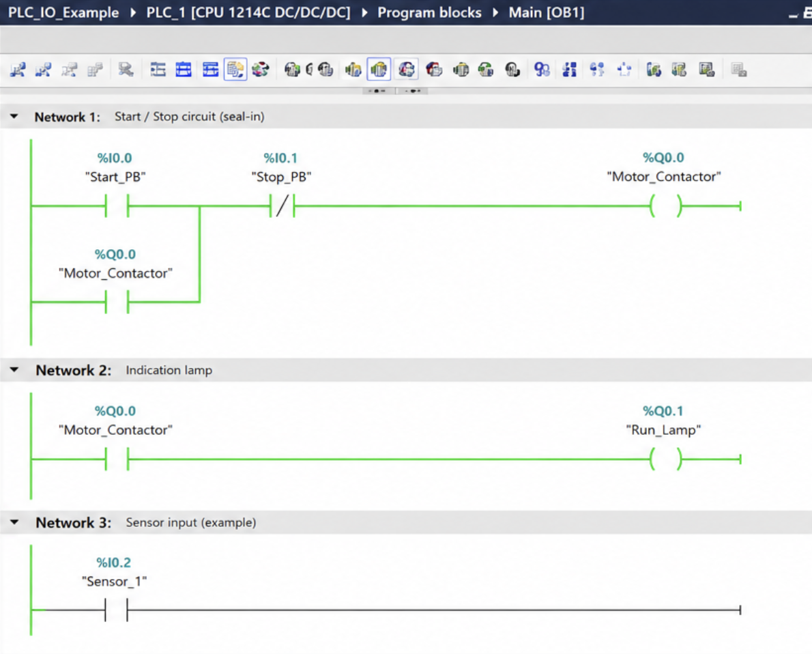Select the Start_PB normally open contact
This screenshot has height=654, width=812.
(x=117, y=205)
